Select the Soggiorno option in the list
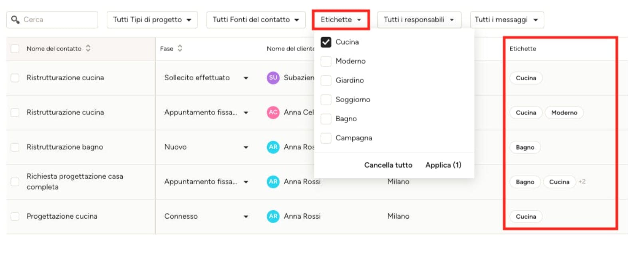The image size is (644, 253). tap(353, 99)
